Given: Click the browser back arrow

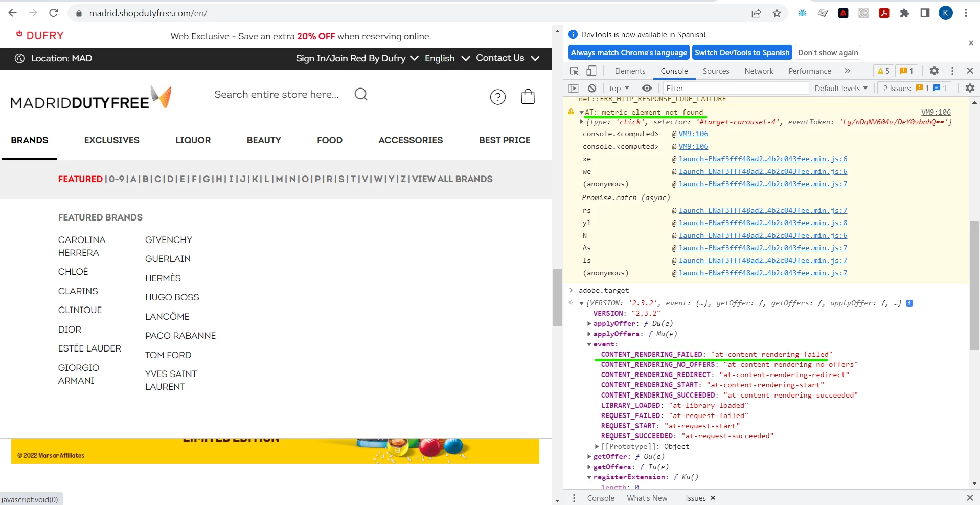Looking at the screenshot, I should click(x=13, y=13).
